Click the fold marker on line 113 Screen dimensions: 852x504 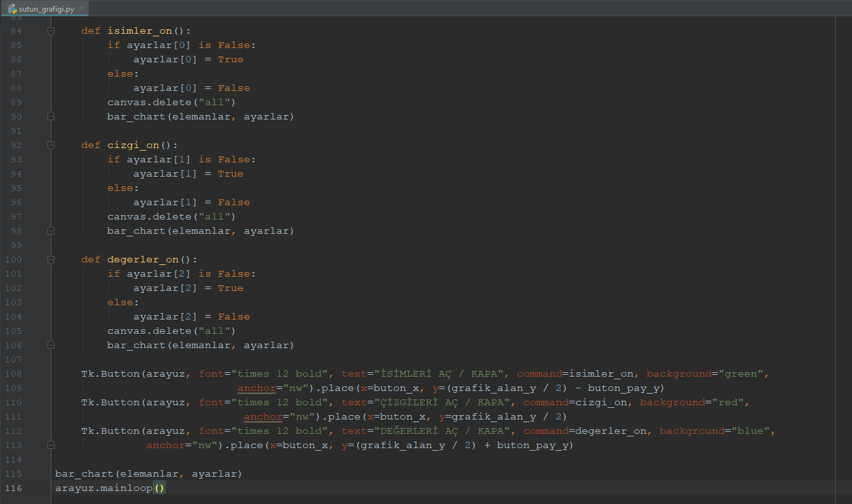click(51, 446)
